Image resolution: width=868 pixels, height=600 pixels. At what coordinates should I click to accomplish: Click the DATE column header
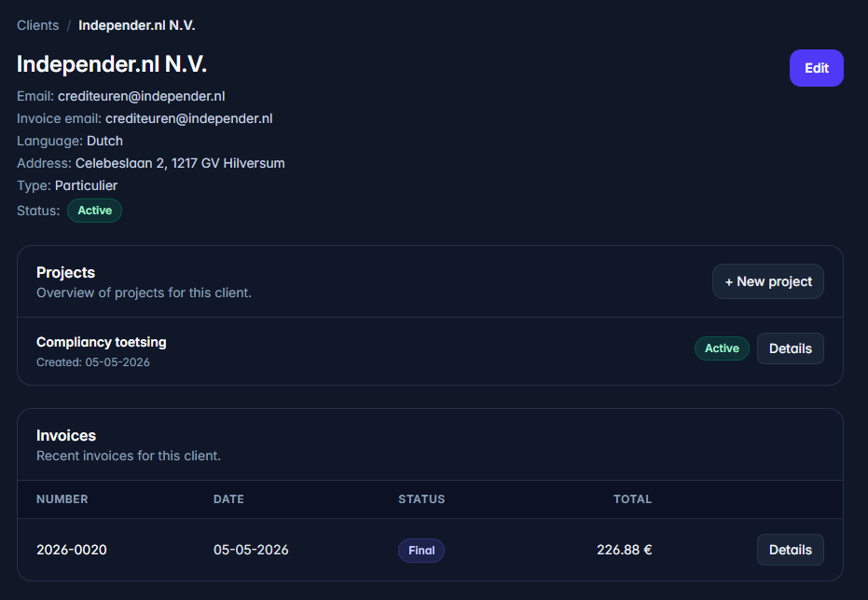click(x=228, y=499)
